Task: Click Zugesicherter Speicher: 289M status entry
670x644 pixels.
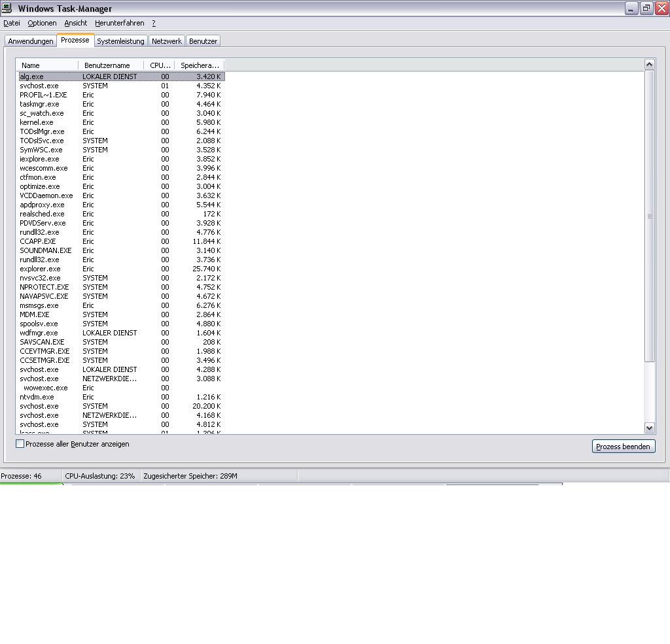Action: click(x=190, y=476)
